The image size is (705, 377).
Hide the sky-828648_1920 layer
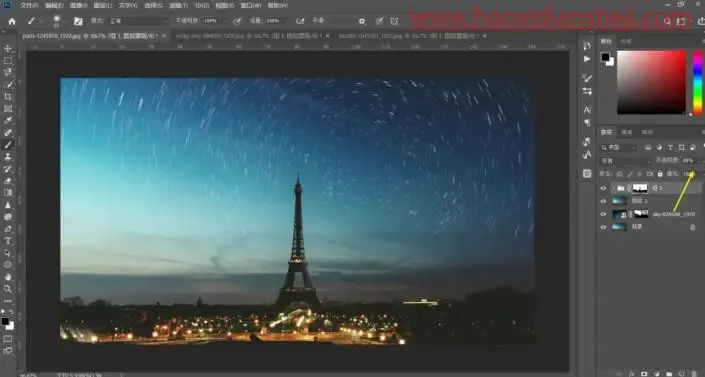click(603, 214)
